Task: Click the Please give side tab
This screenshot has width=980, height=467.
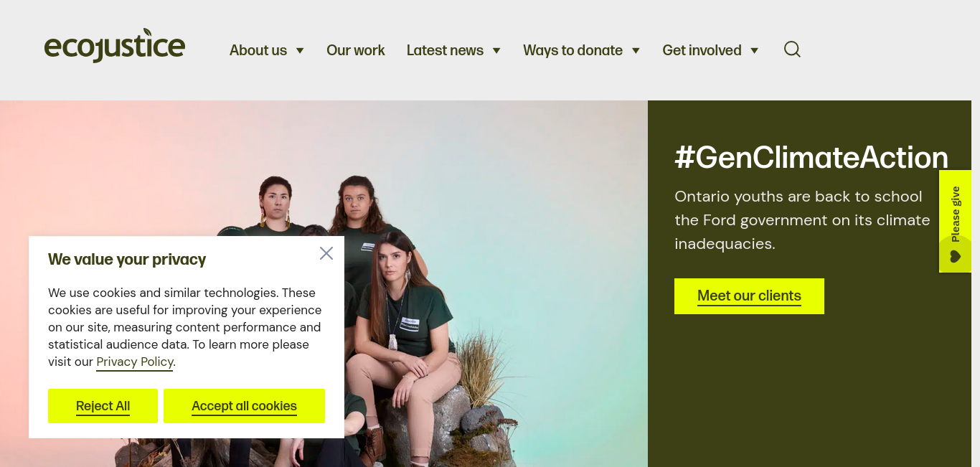Action: tap(955, 221)
